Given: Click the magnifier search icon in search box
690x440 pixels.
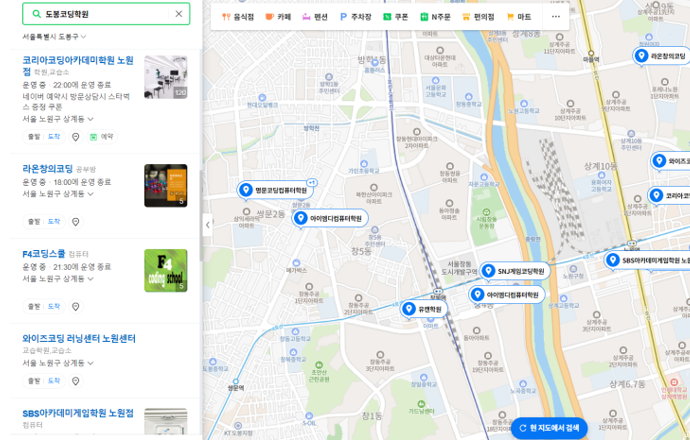Looking at the screenshot, I should tap(37, 14).
